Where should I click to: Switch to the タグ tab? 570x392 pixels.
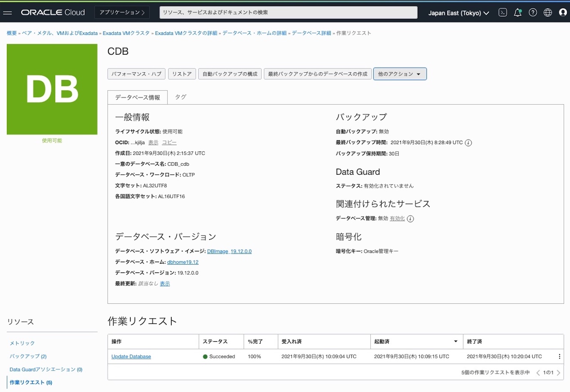point(181,97)
